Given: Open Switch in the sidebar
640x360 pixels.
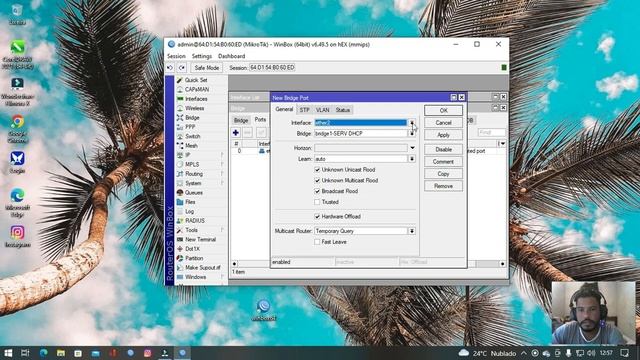Looking at the screenshot, I should coord(192,136).
